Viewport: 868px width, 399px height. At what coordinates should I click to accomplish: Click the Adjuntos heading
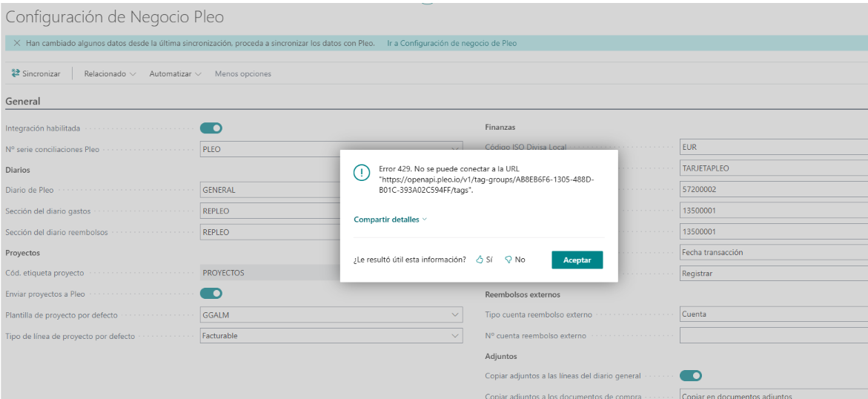(x=500, y=356)
